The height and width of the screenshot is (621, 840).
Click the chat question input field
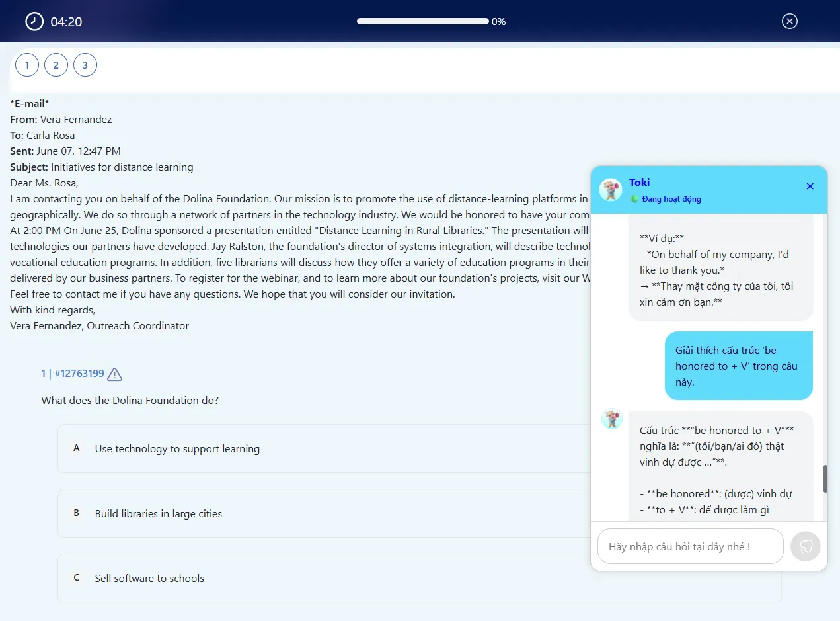click(691, 546)
